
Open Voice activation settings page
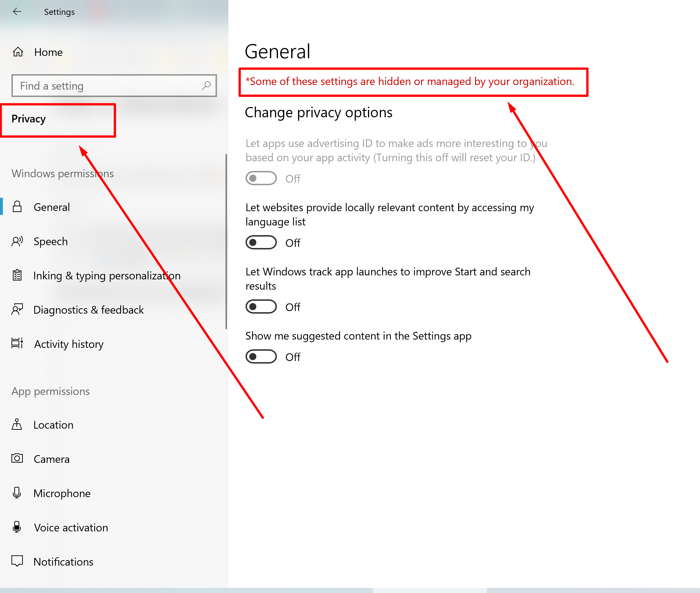coord(71,527)
